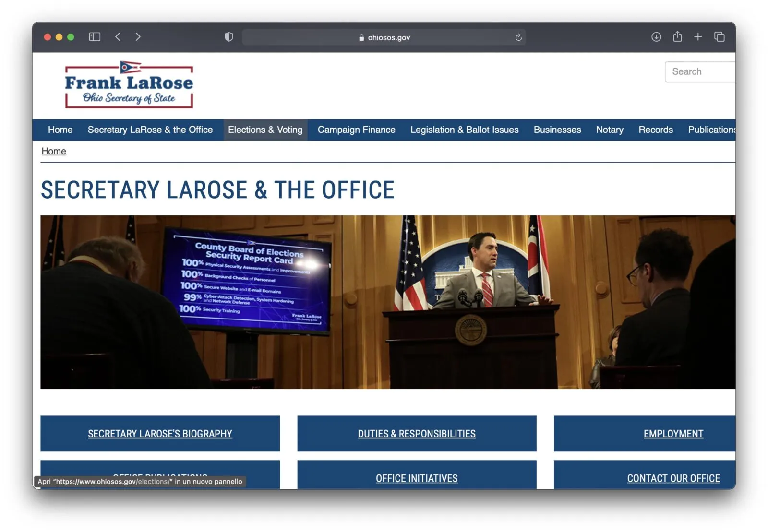Reload the page with the refresh icon
The image size is (768, 532).
coord(518,37)
